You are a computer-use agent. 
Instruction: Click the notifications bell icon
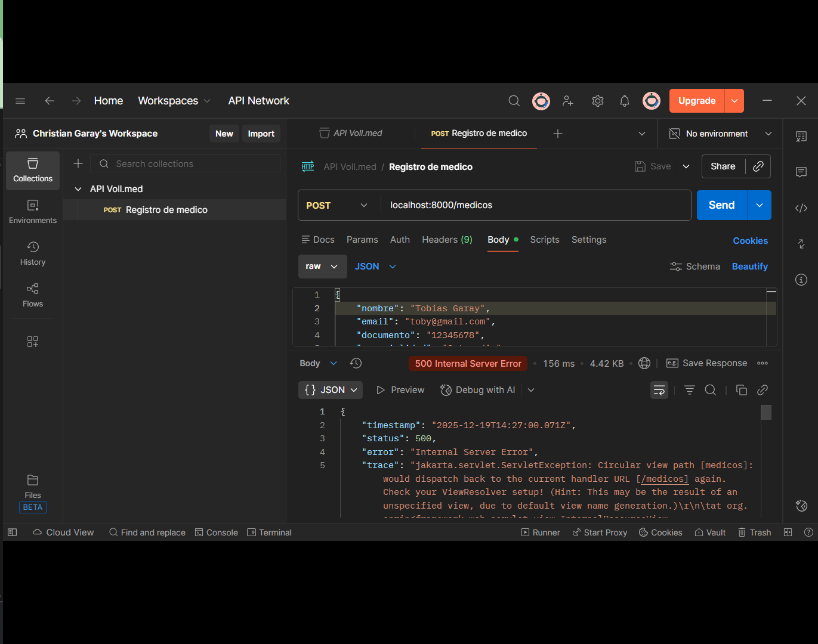pos(624,101)
